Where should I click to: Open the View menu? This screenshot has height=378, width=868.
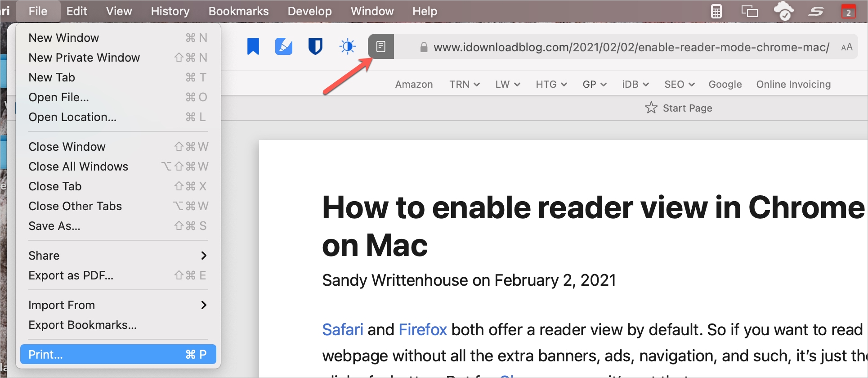tap(119, 11)
